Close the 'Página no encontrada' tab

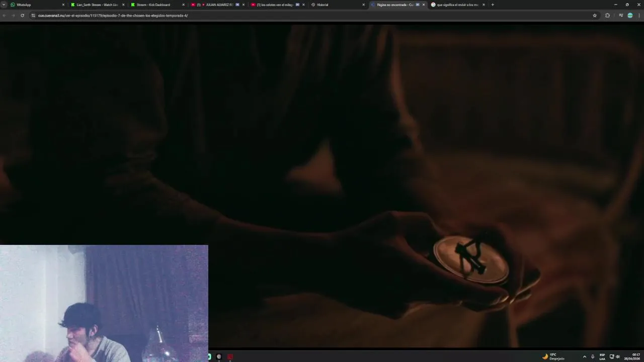pos(424,5)
